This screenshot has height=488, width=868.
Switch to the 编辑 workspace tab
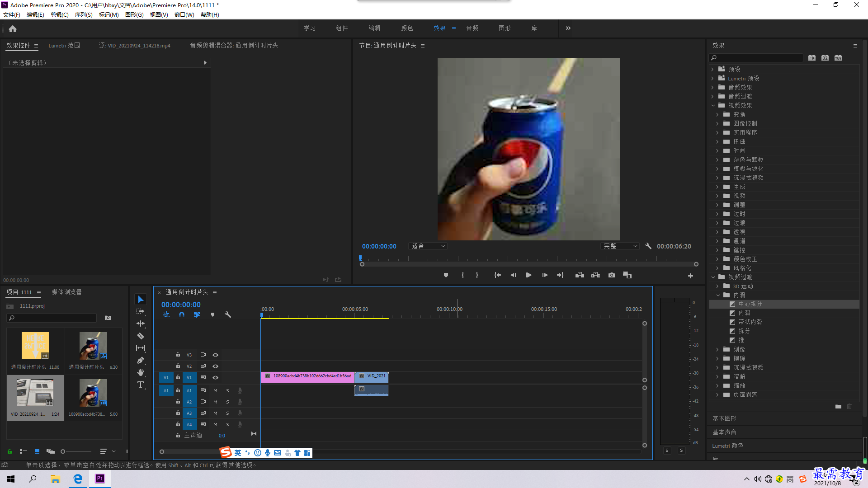point(374,28)
